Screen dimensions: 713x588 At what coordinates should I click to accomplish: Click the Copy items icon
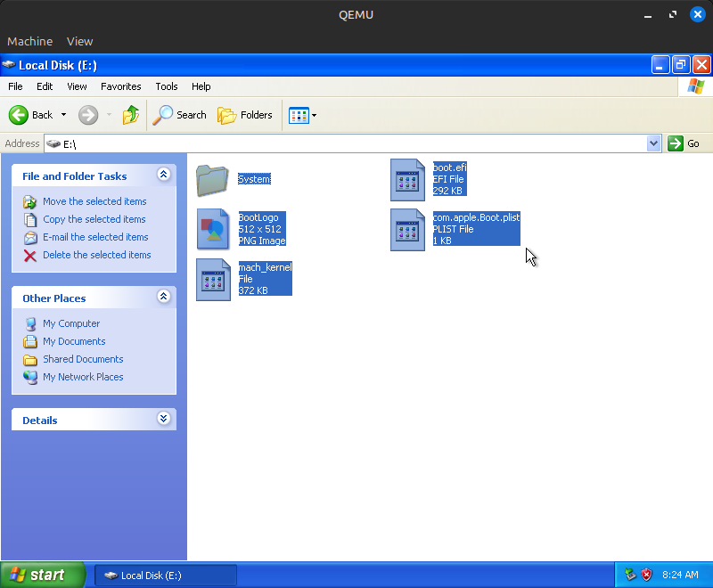(x=30, y=219)
